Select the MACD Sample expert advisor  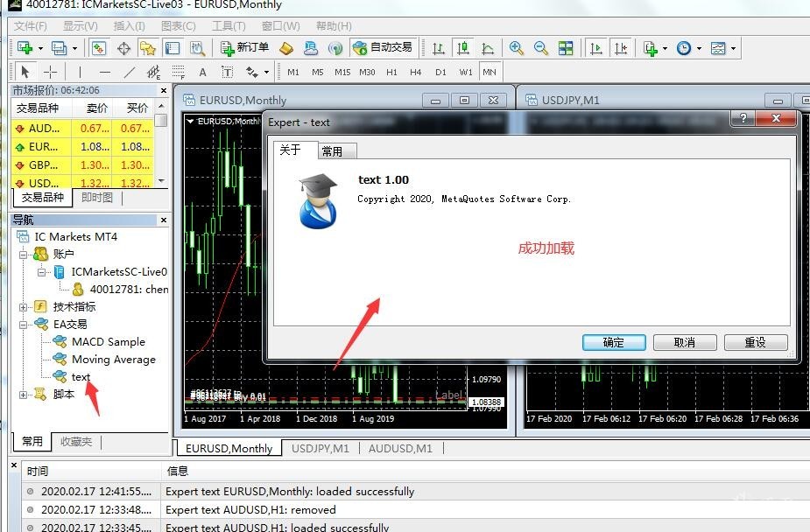point(108,341)
